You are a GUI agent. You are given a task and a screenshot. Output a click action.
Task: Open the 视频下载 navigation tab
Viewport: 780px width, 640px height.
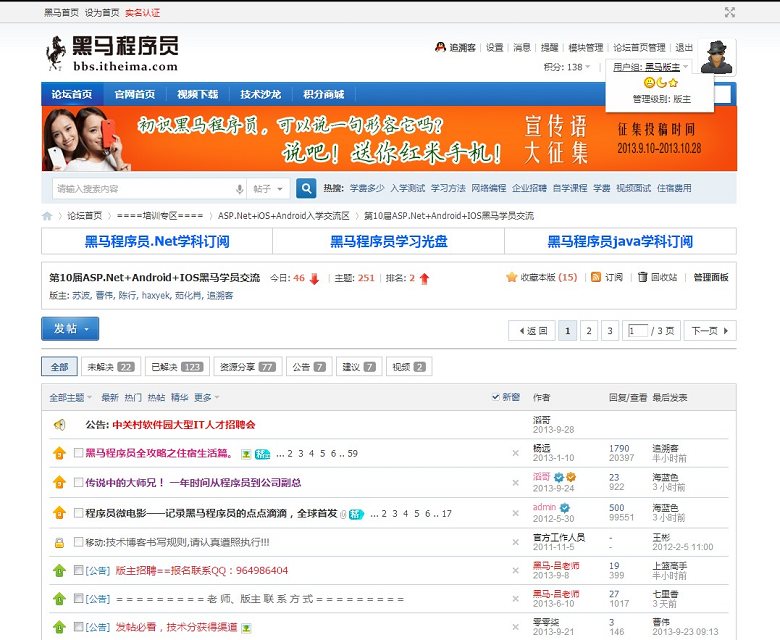coord(197,94)
